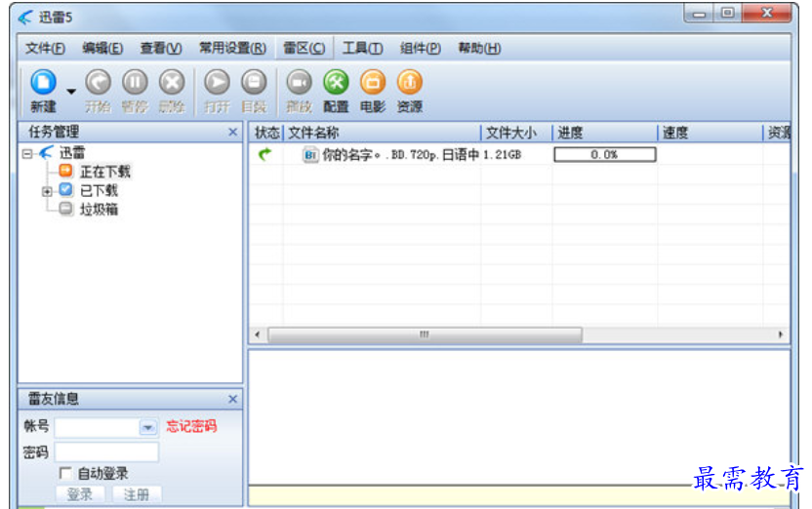
Task: Expand the 已下载 tree node
Action: pyautogui.click(x=47, y=191)
